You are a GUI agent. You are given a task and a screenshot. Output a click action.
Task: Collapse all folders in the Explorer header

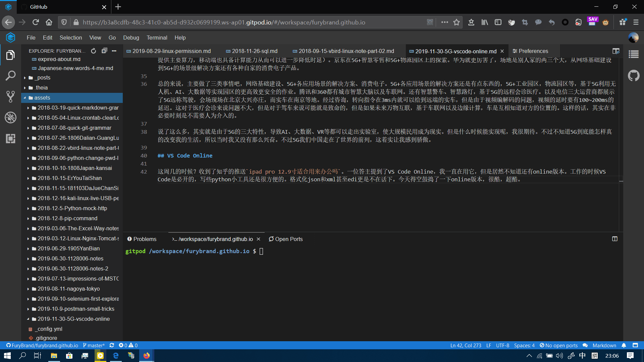(x=104, y=50)
